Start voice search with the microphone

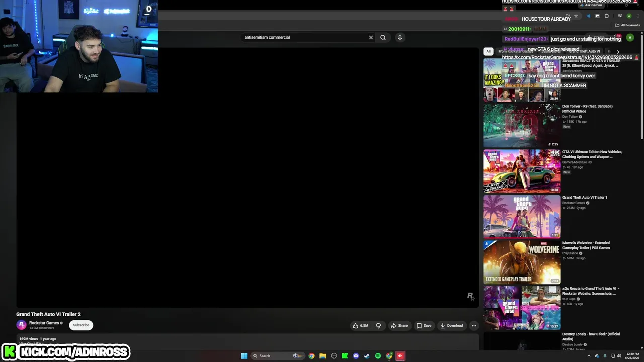(400, 37)
